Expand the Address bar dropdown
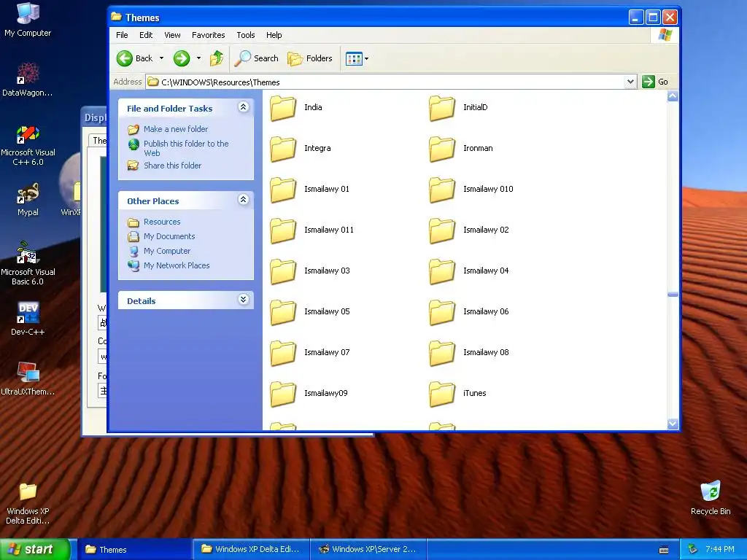747x560 pixels. point(630,82)
